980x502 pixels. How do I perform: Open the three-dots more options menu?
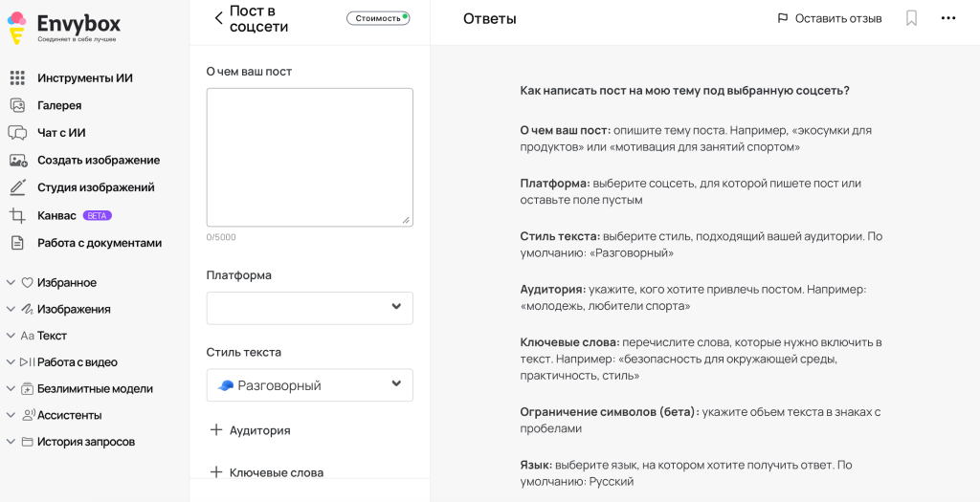pos(948,18)
